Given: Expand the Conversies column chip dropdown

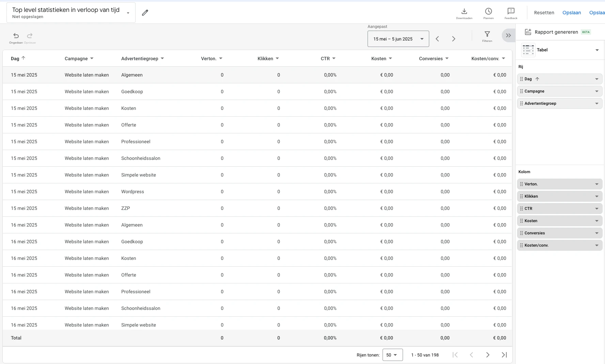Looking at the screenshot, I should tap(597, 233).
